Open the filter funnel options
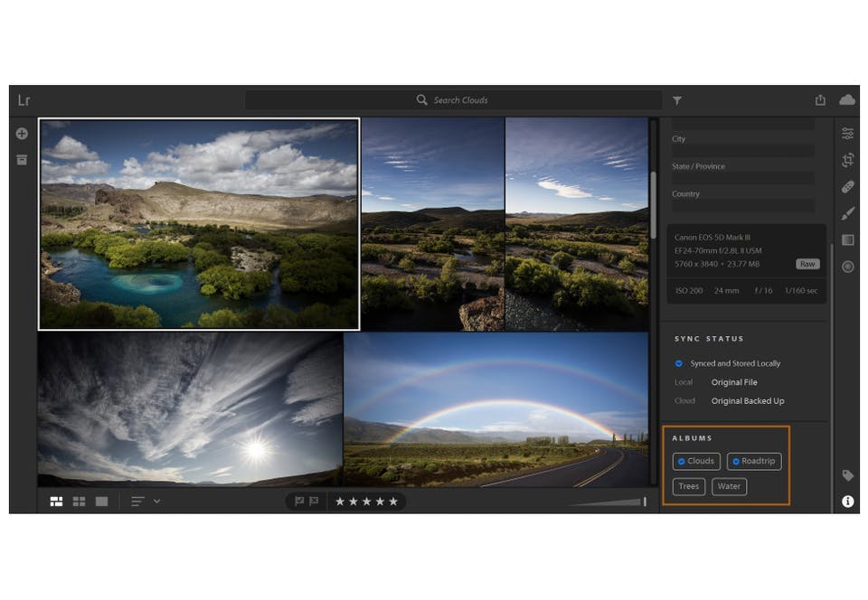The height and width of the screenshot is (600, 868). pyautogui.click(x=677, y=100)
